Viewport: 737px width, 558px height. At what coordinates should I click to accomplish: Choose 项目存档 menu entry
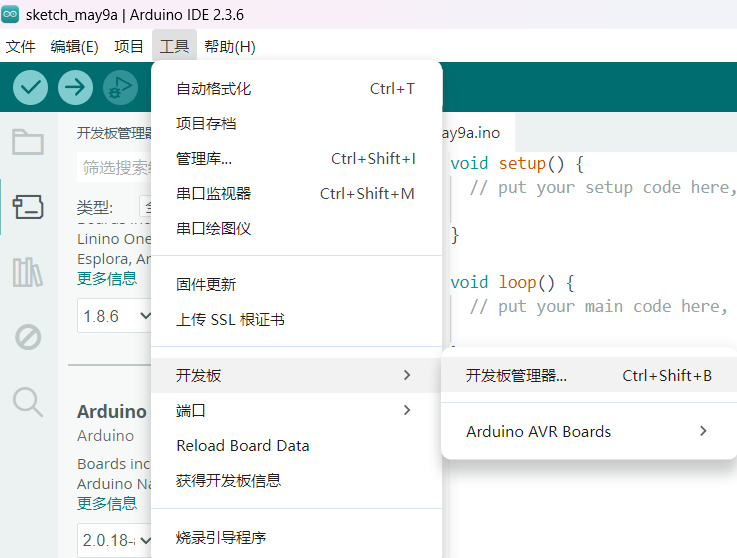(x=297, y=124)
